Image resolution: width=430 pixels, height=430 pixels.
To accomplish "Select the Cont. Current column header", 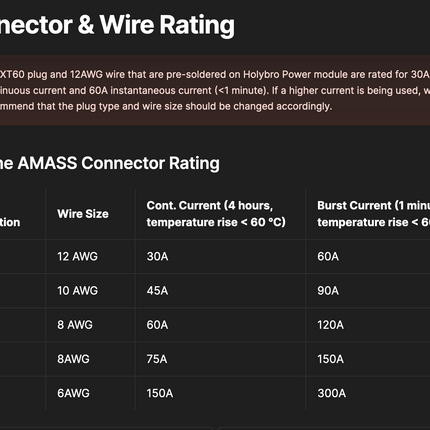I will [216, 214].
